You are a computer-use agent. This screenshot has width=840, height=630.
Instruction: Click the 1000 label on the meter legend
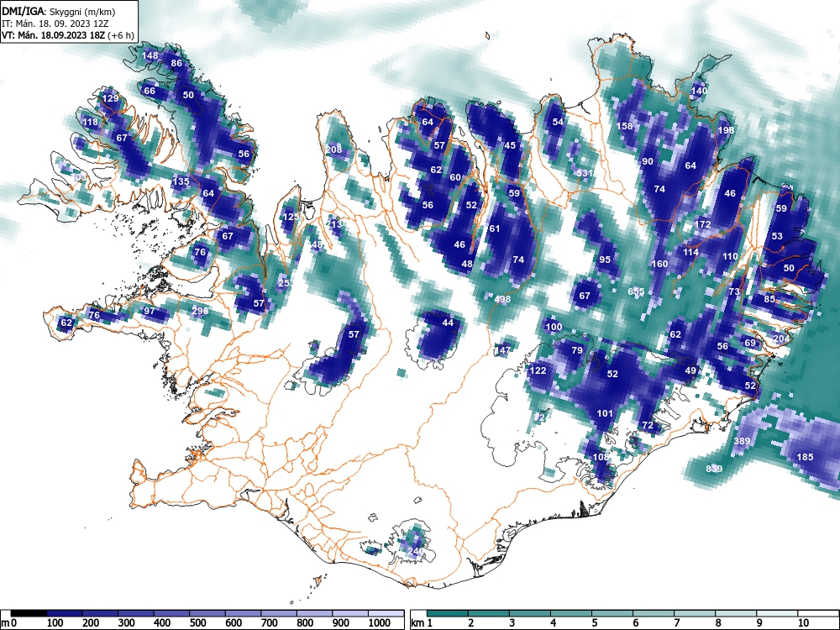380,623
